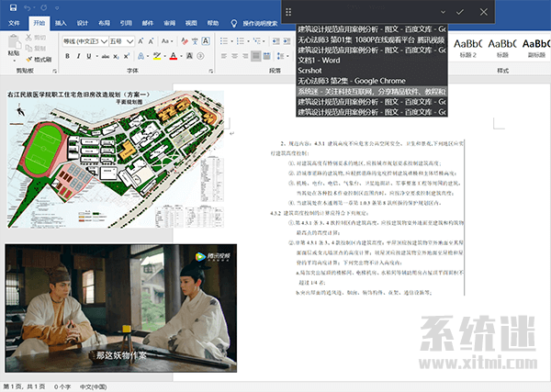
Task: Apply distributed alignment to the paragraph
Action: click(266, 56)
